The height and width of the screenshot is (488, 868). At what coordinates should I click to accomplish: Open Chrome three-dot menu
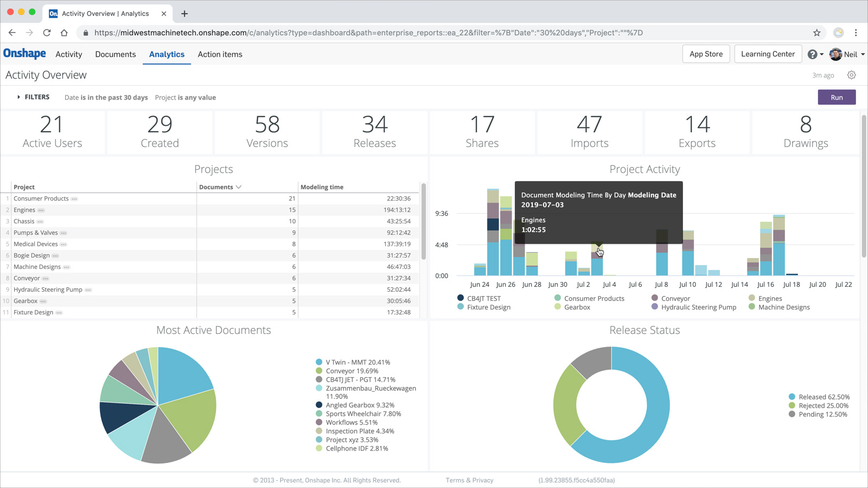[x=856, y=33]
